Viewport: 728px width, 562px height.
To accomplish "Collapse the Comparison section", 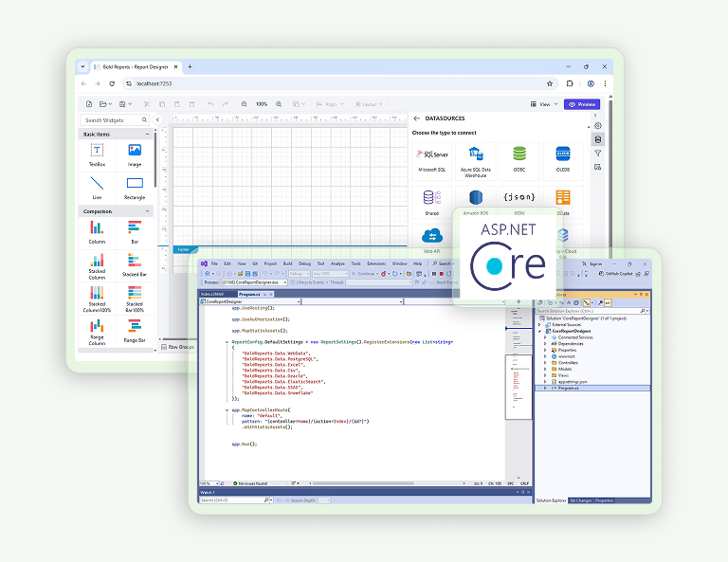I will tap(148, 211).
